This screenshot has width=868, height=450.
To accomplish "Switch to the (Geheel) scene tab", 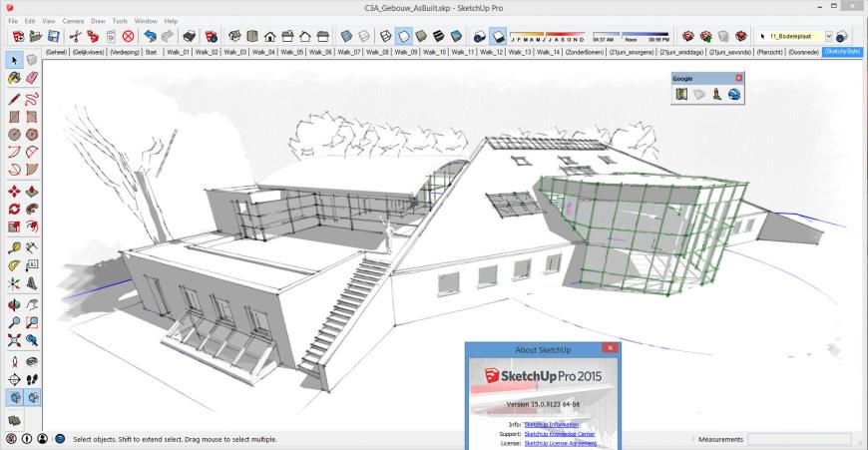I will pyautogui.click(x=56, y=52).
